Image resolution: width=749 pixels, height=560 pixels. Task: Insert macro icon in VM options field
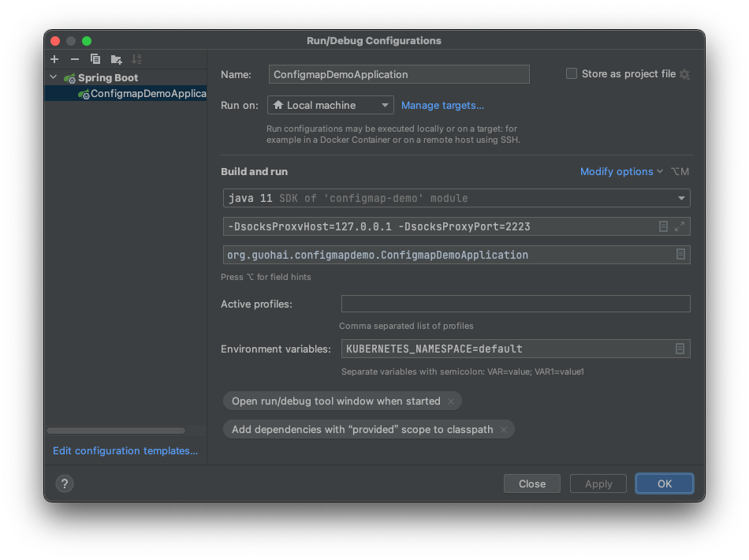pyautogui.click(x=663, y=226)
